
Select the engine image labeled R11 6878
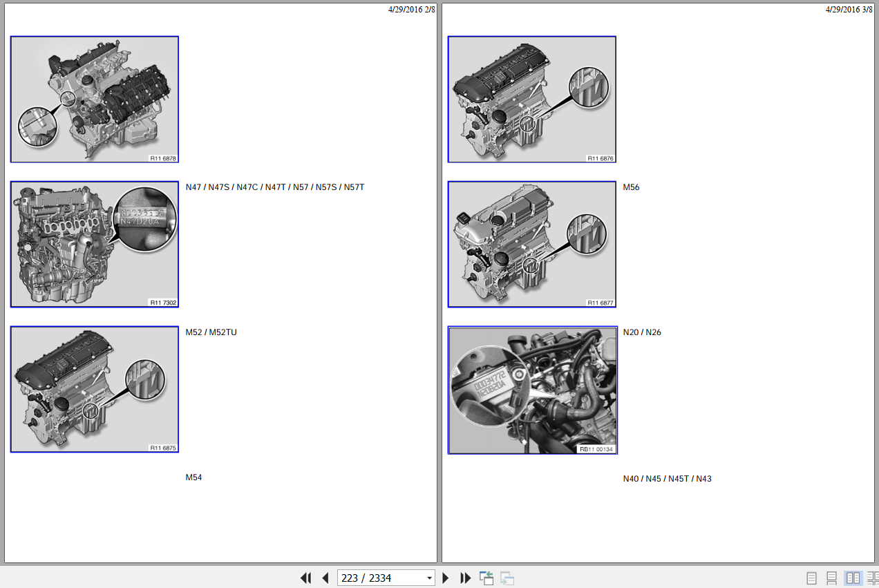(95, 99)
